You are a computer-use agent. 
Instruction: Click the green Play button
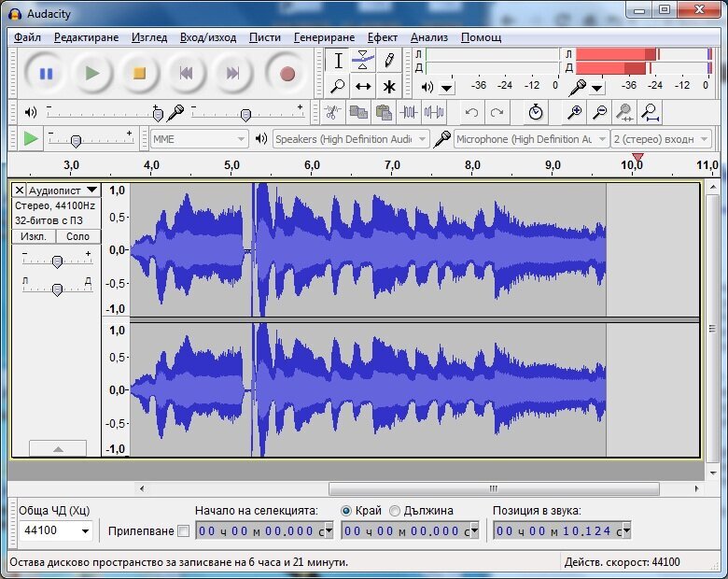(x=92, y=74)
